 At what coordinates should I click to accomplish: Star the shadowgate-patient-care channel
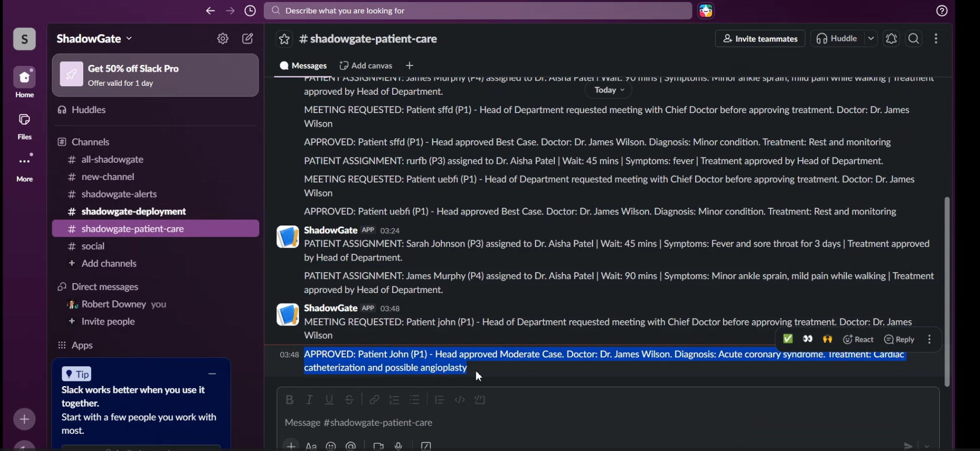(x=284, y=39)
